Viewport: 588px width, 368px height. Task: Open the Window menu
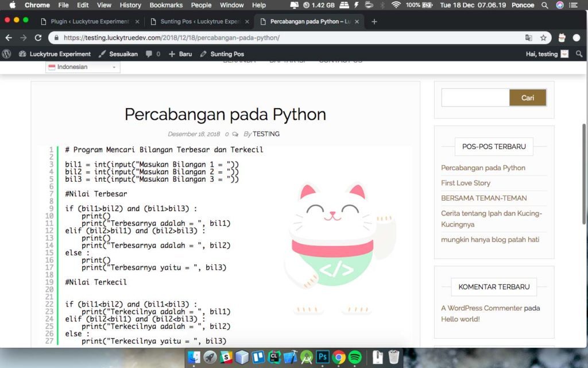(232, 5)
